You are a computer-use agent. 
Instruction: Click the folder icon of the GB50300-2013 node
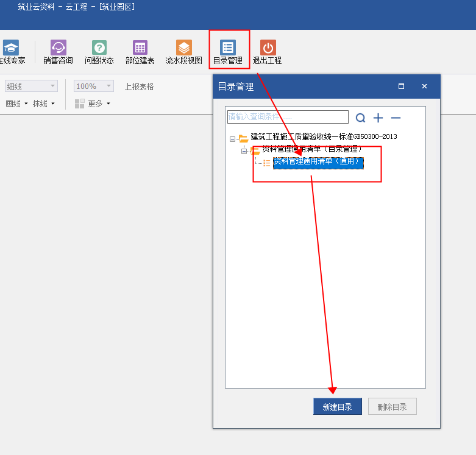(243, 139)
